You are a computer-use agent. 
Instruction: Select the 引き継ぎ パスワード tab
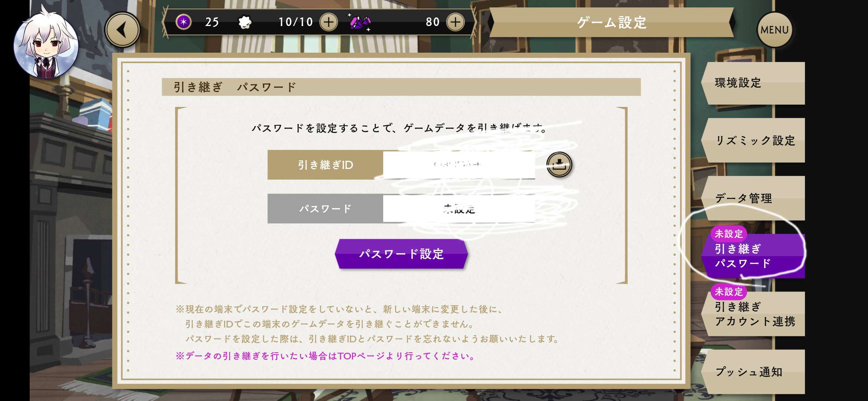[753, 256]
